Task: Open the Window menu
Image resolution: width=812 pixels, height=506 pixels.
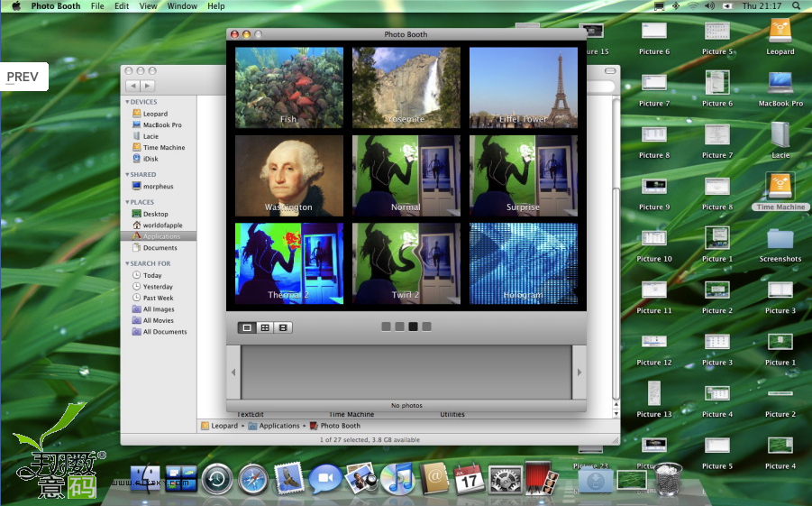Action: 182,6
